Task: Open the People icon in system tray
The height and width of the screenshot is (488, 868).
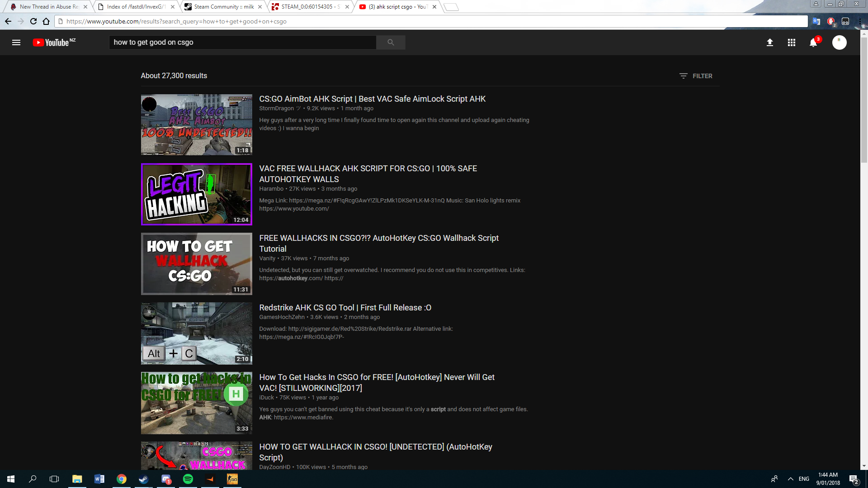Action: click(x=774, y=479)
